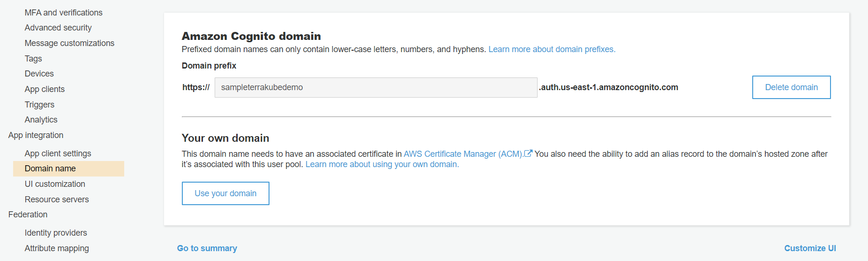Click the Delete domain button
Viewport: 868px width, 261px height.
pos(791,87)
